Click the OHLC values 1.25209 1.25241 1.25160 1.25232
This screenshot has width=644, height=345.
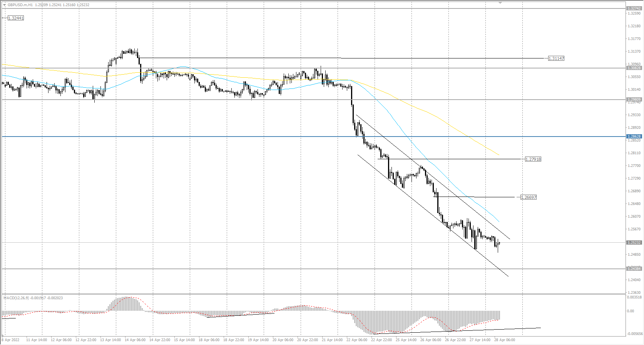pyautogui.click(x=62, y=5)
